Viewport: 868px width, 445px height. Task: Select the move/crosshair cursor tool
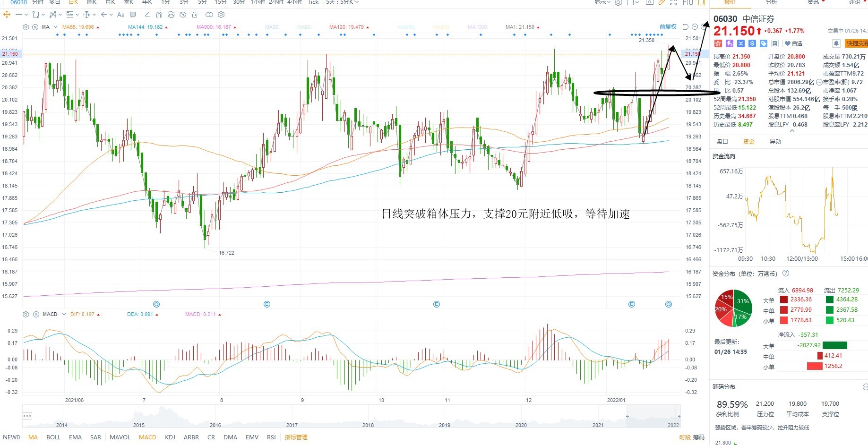7,15
